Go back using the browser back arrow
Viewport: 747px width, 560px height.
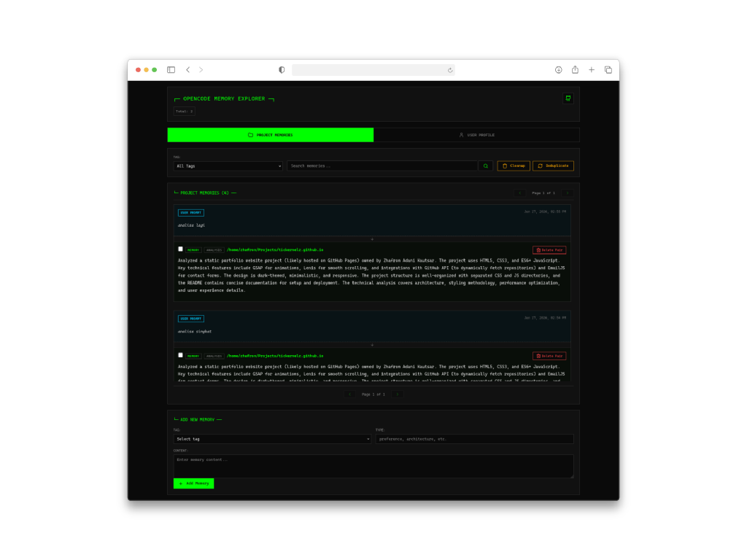(x=188, y=70)
